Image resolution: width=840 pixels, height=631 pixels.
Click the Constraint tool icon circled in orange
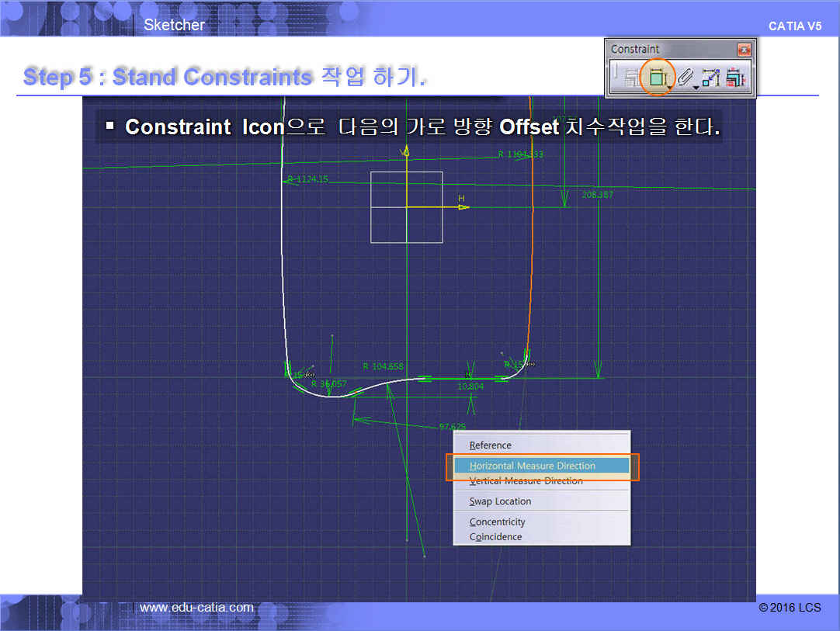coord(657,78)
